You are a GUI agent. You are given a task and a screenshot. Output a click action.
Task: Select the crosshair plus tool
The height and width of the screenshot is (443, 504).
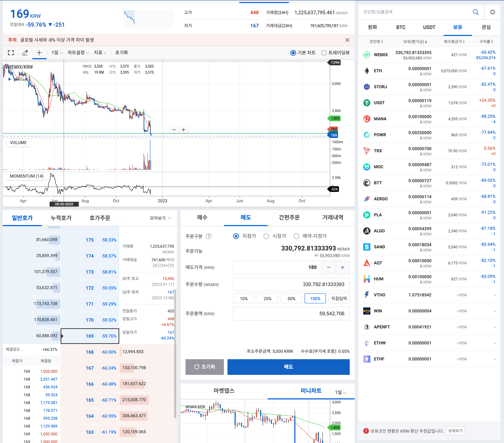click(x=39, y=52)
